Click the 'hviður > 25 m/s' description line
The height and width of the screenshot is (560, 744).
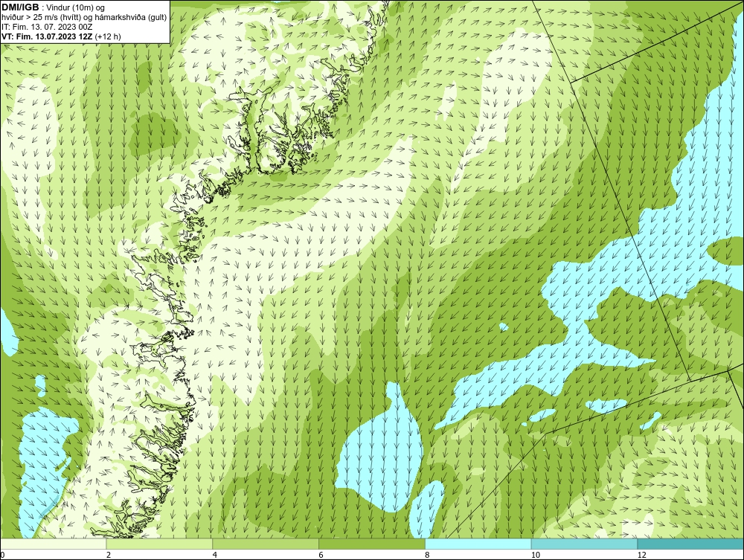(84, 18)
